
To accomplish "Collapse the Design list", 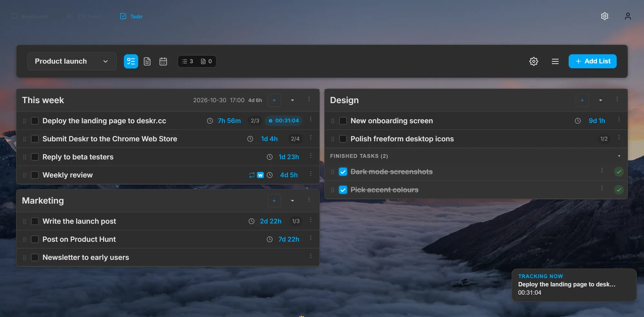I will 601,100.
